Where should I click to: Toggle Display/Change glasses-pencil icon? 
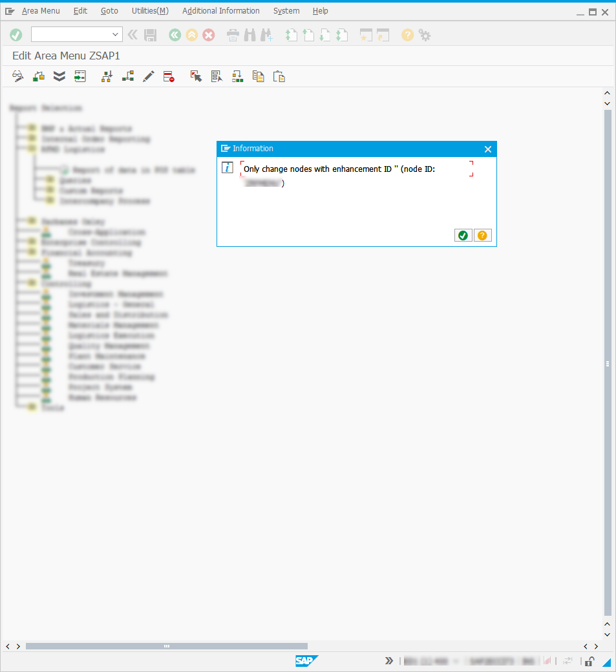tap(18, 76)
